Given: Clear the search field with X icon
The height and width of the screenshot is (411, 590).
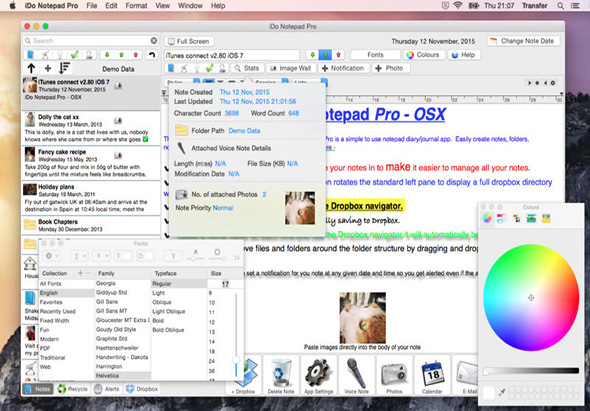Looking at the screenshot, I should tap(154, 40).
